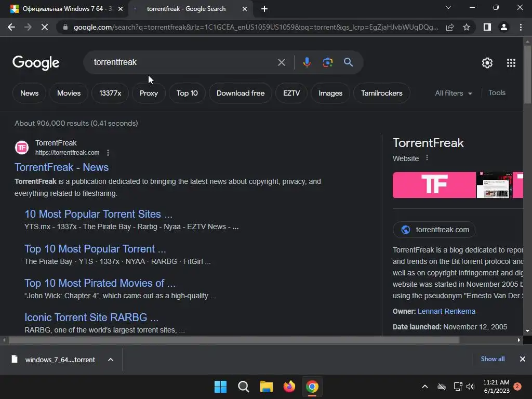Go to Google home via the logo
The height and width of the screenshot is (399, 532).
pos(36,63)
